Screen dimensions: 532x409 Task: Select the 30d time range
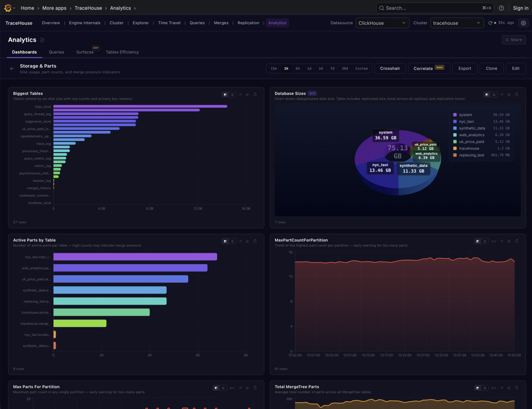tap(345, 69)
